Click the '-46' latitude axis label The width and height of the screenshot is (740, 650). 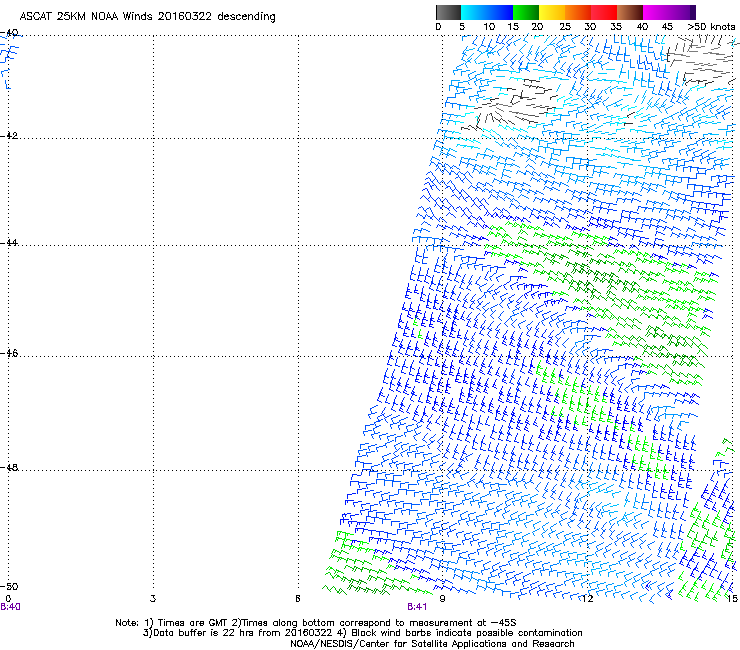click(9, 354)
